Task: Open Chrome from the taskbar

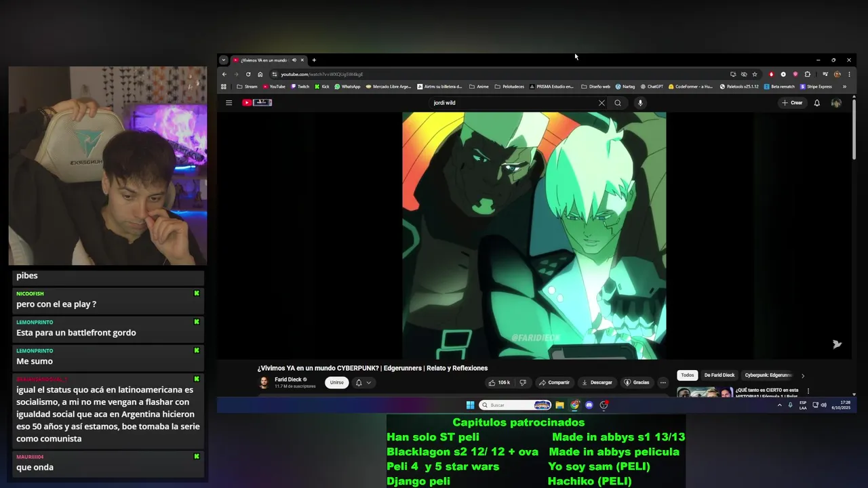Action: click(574, 405)
